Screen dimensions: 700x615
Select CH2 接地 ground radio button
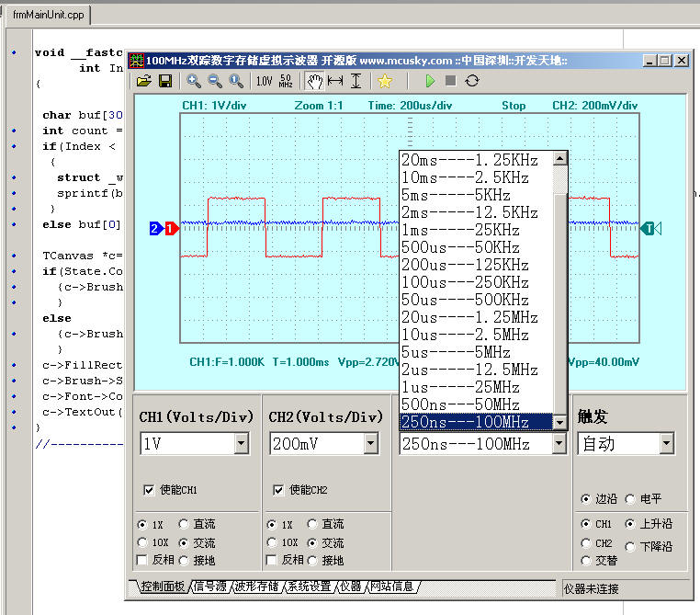pyautogui.click(x=312, y=561)
